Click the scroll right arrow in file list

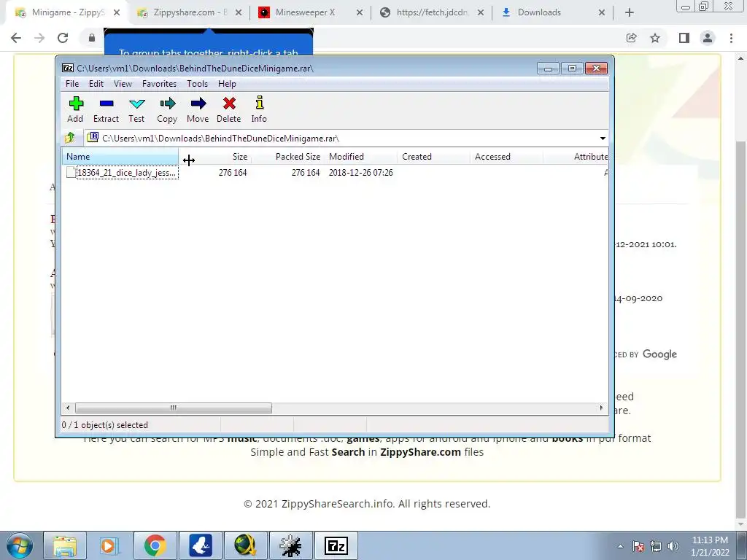601,408
